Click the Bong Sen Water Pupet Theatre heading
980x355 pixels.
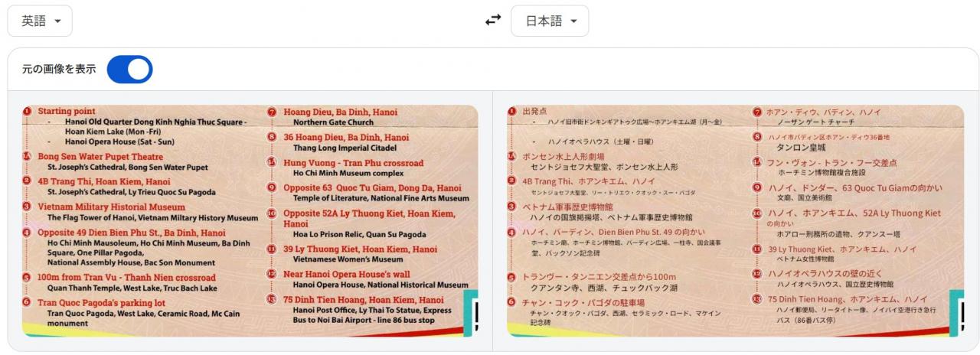tap(100, 157)
